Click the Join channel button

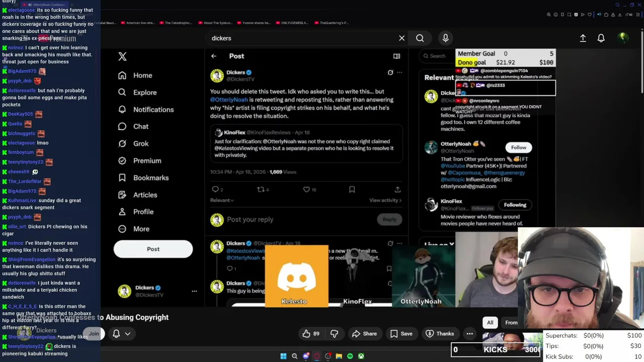(x=94, y=333)
